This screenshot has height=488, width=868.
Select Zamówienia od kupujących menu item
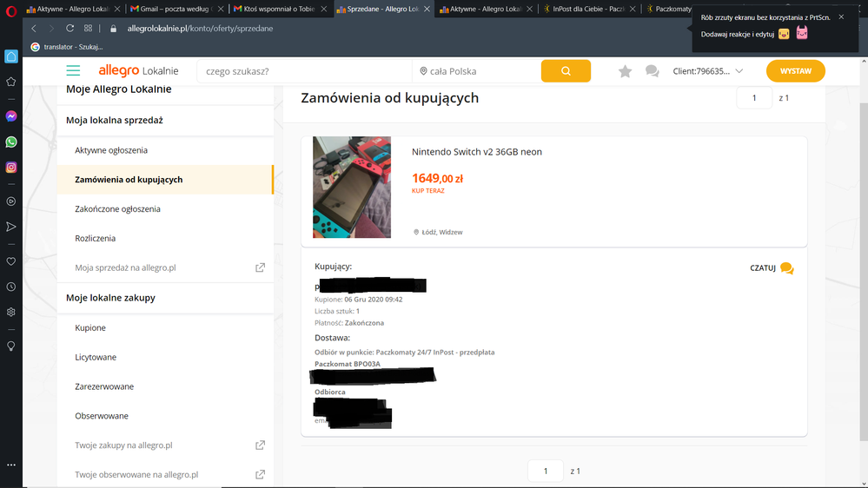165,180
